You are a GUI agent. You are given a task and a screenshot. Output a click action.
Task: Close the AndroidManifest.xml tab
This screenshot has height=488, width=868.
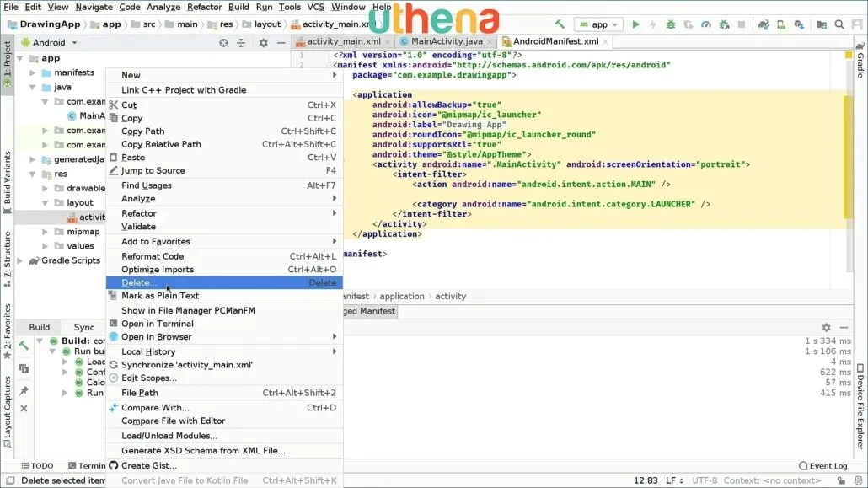pyautogui.click(x=606, y=42)
